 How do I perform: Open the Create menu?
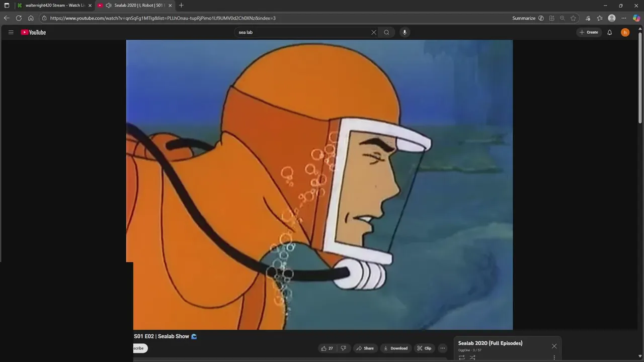click(x=589, y=32)
